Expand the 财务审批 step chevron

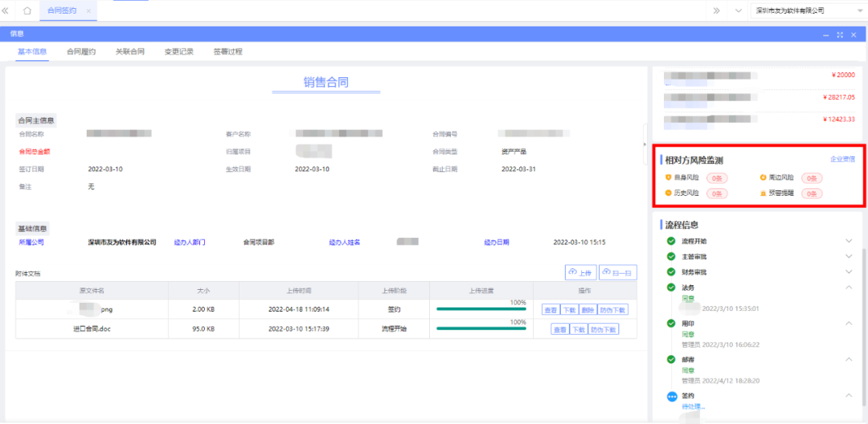(849, 272)
